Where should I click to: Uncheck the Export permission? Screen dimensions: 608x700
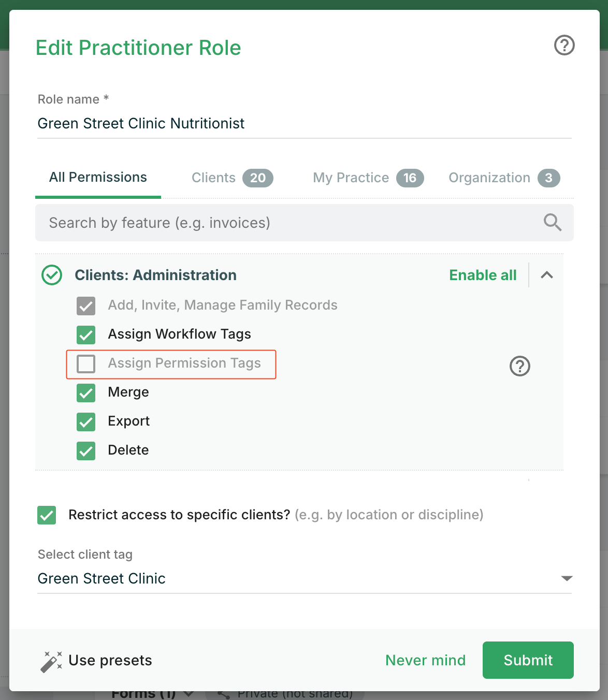pyautogui.click(x=86, y=422)
